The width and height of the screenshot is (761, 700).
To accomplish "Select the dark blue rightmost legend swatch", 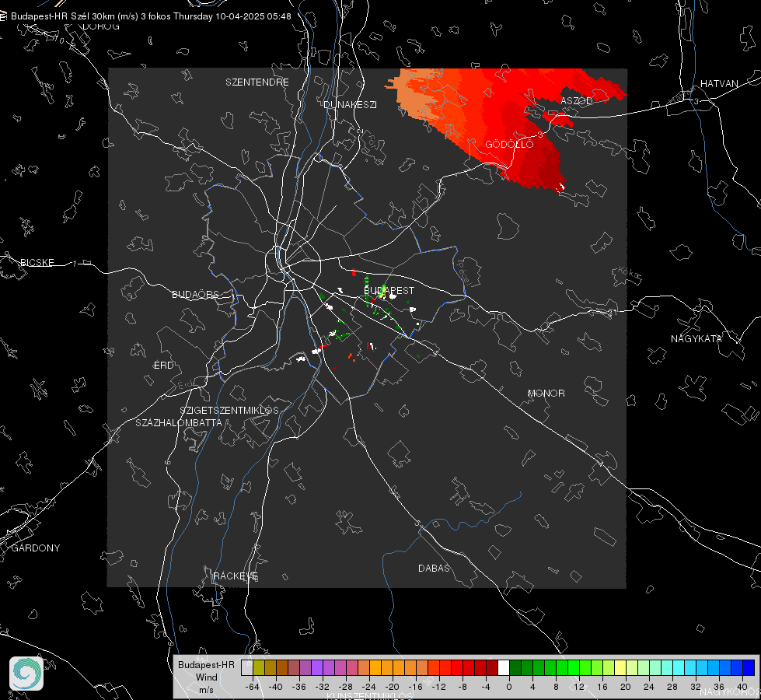I will [749, 667].
